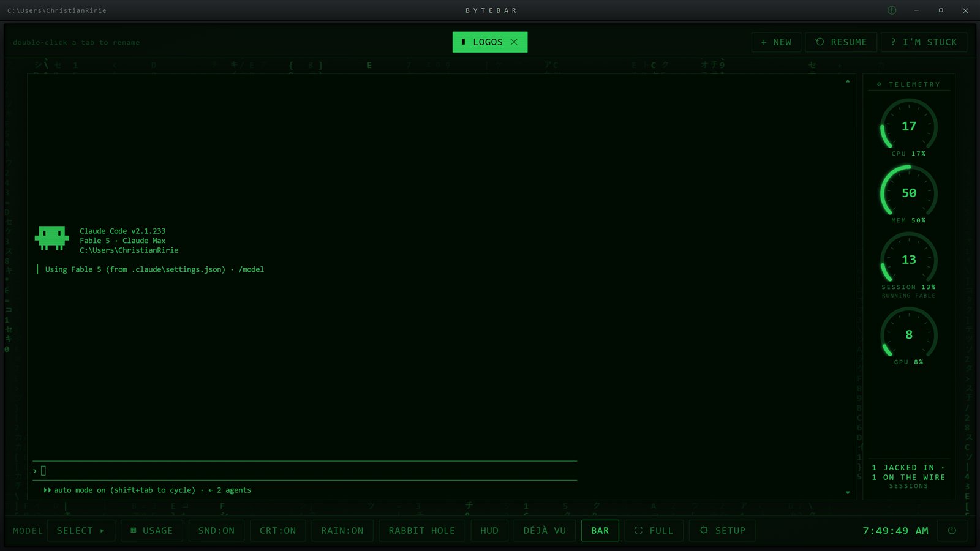Image resolution: width=980 pixels, height=551 pixels.
Task: Click the 'Claude Code v2.1.233' text
Action: (123, 231)
